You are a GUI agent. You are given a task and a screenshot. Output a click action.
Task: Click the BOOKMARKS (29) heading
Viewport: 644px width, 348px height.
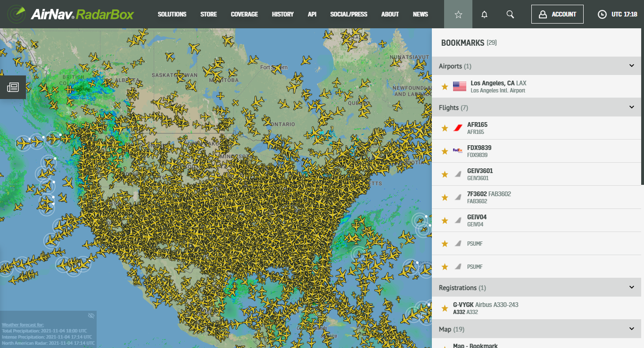(x=469, y=42)
